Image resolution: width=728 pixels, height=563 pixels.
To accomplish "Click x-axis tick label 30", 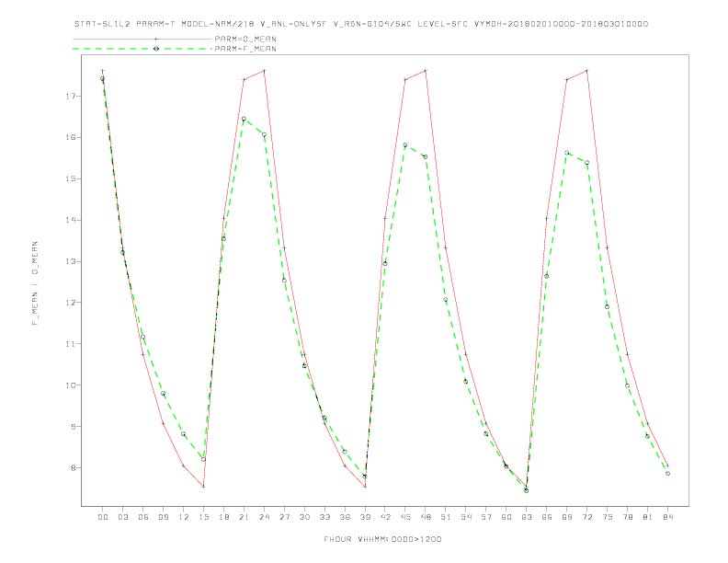I will click(x=304, y=517).
